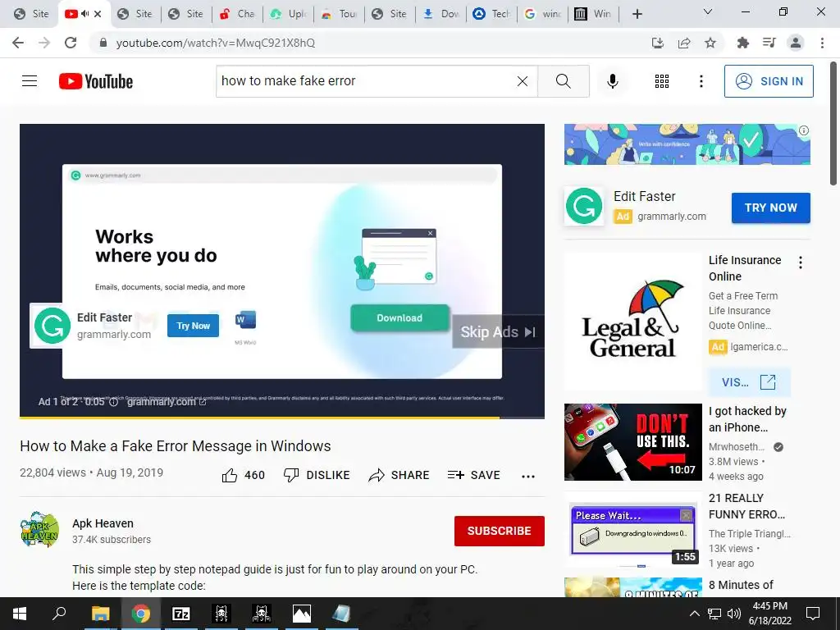Show hidden system tray icons
The width and height of the screenshot is (840, 630).
[x=694, y=614]
